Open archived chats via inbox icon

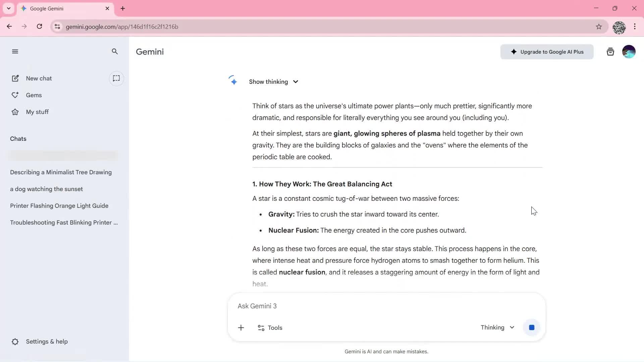(x=610, y=51)
